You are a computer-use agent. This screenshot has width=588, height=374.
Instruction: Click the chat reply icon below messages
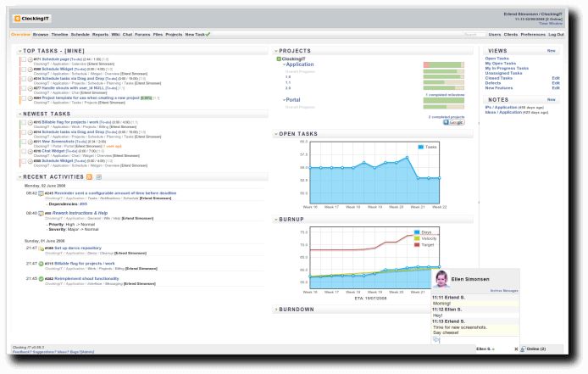point(436,340)
